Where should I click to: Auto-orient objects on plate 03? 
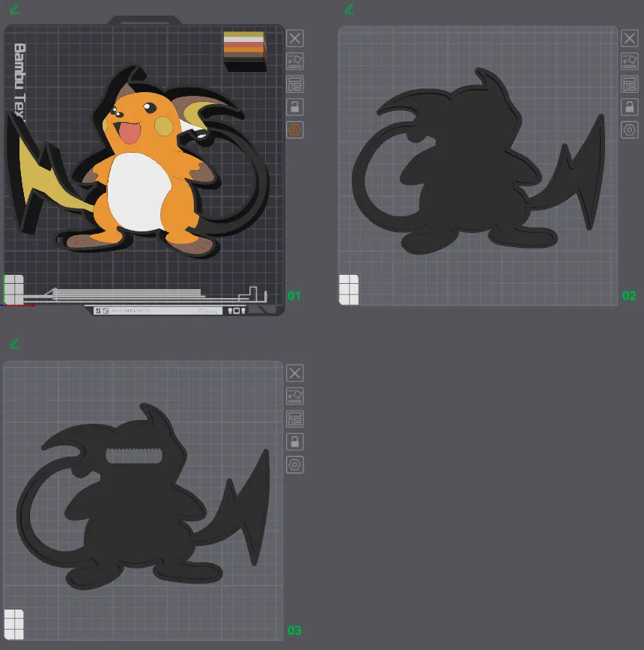pyautogui.click(x=295, y=396)
